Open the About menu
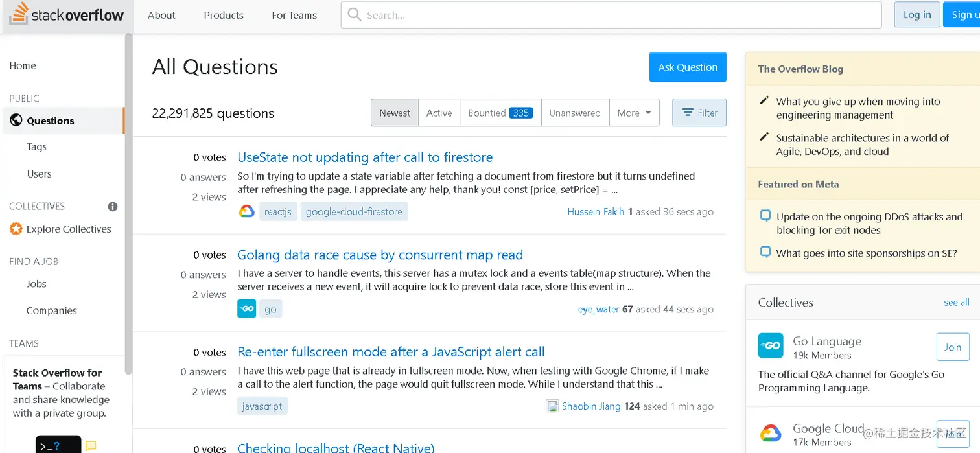Image resolution: width=980 pixels, height=453 pixels. 161,15
